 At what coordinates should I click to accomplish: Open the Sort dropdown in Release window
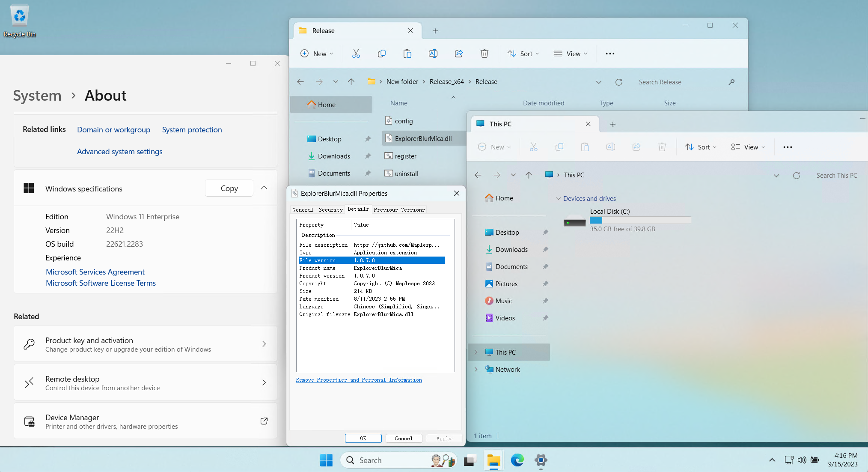pos(523,54)
